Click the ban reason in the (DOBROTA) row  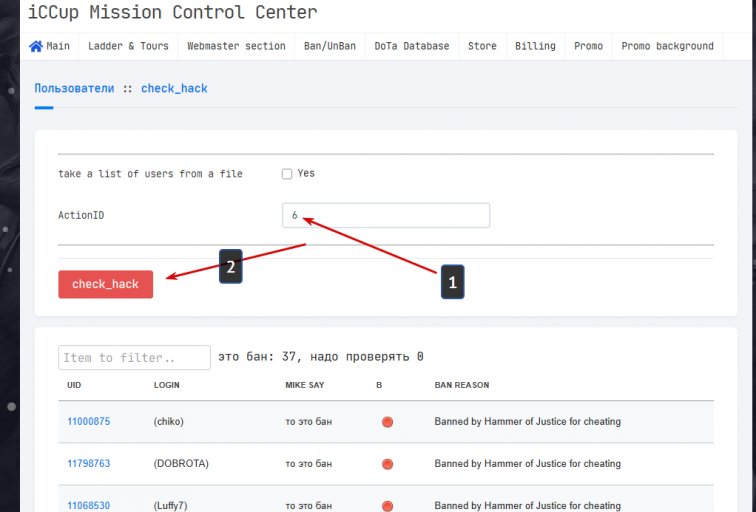[x=527, y=463]
